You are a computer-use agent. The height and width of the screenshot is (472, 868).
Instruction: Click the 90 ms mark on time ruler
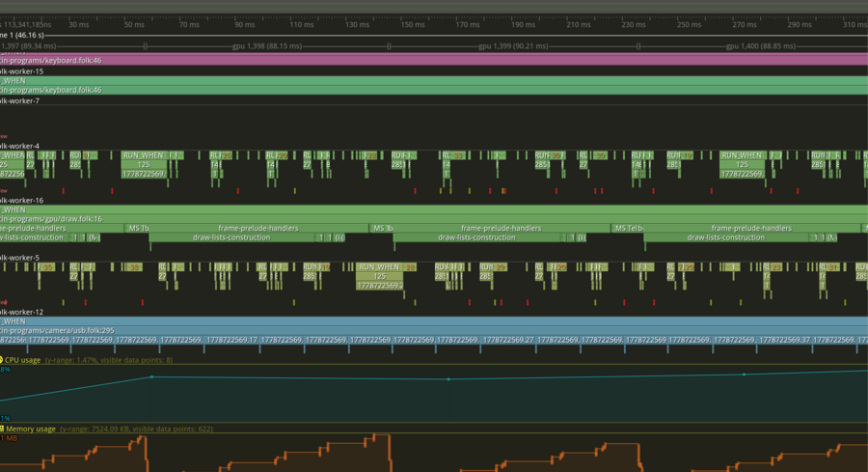pyautogui.click(x=245, y=24)
